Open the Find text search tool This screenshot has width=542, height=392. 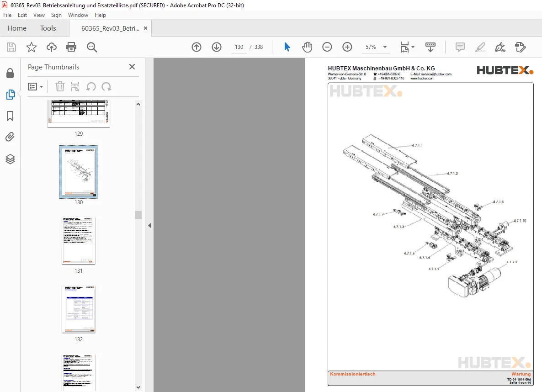[92, 47]
